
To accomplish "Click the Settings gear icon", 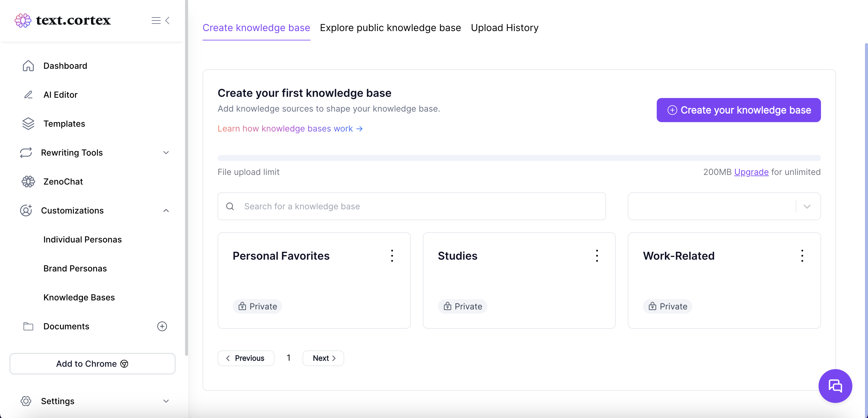I will [26, 401].
